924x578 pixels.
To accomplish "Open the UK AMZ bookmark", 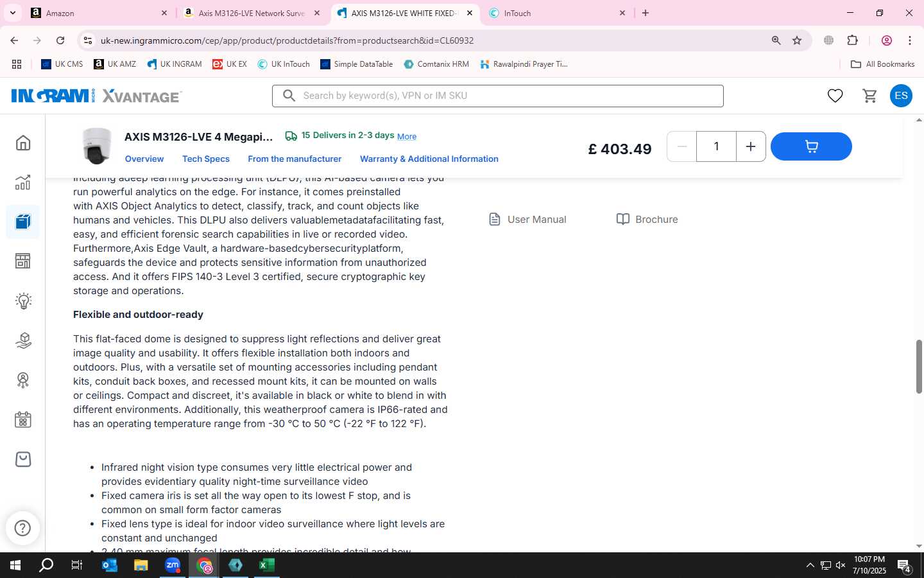I will pyautogui.click(x=115, y=64).
